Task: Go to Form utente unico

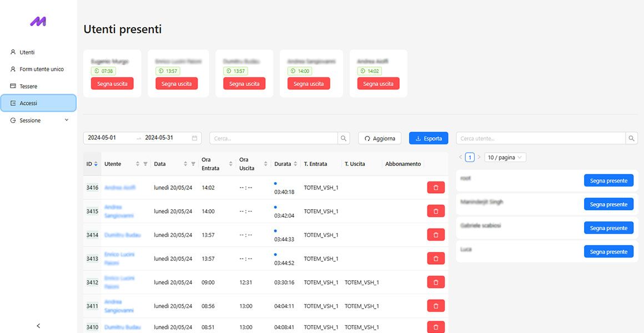Action: pyautogui.click(x=41, y=69)
